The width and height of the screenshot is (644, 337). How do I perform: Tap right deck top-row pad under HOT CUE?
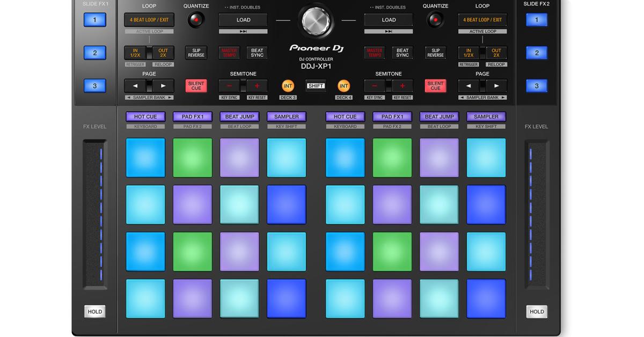click(345, 158)
